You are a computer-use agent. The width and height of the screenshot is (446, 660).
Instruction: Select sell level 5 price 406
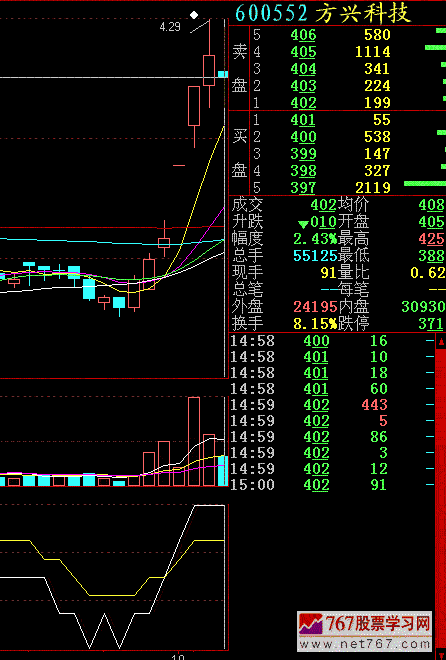[x=303, y=35]
